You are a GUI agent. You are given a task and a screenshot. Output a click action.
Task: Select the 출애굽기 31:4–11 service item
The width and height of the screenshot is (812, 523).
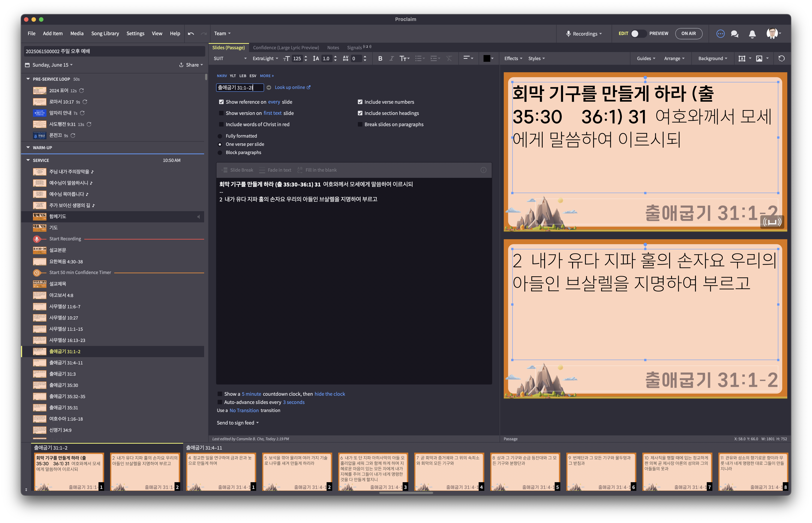pyautogui.click(x=66, y=363)
